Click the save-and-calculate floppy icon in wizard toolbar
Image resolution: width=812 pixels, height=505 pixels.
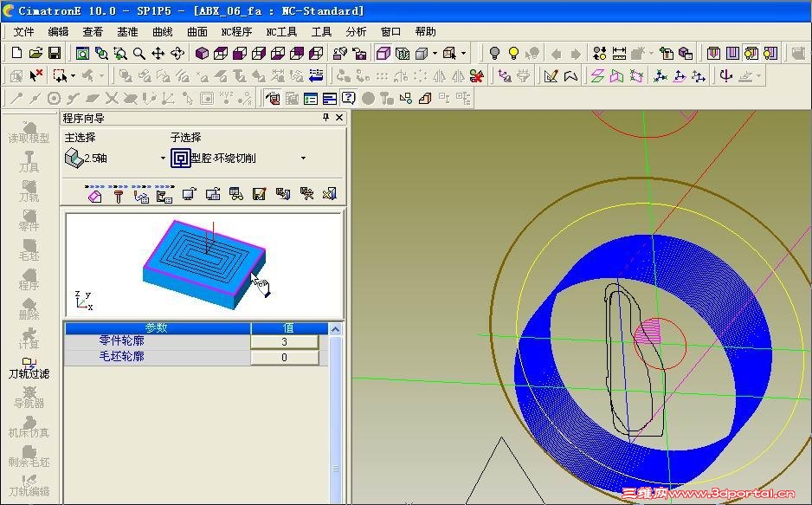[x=259, y=194]
